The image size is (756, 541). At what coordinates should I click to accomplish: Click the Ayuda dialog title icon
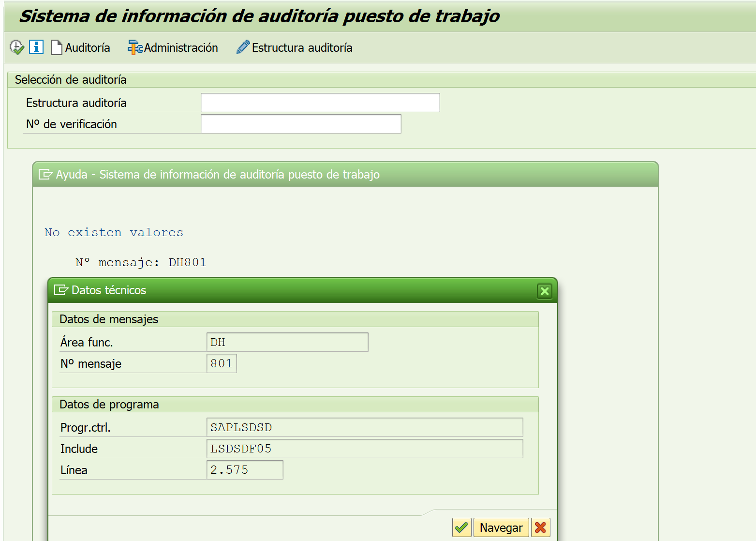45,174
